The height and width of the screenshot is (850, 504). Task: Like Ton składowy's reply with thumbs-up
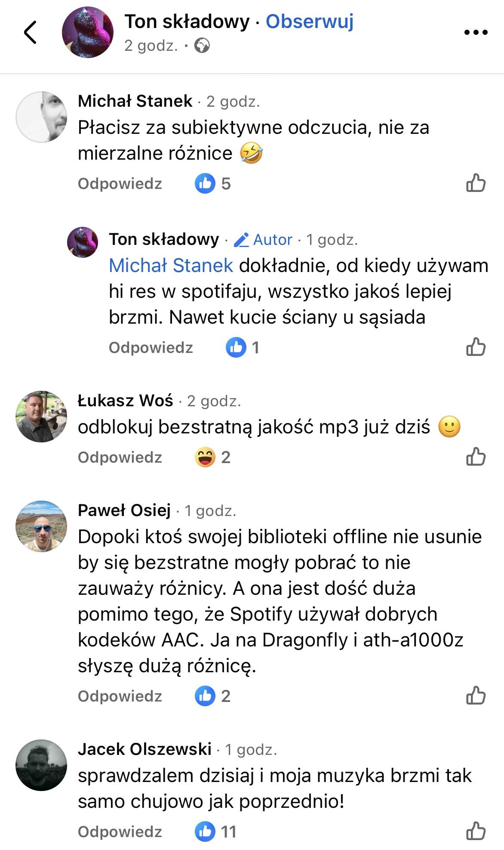[476, 347]
